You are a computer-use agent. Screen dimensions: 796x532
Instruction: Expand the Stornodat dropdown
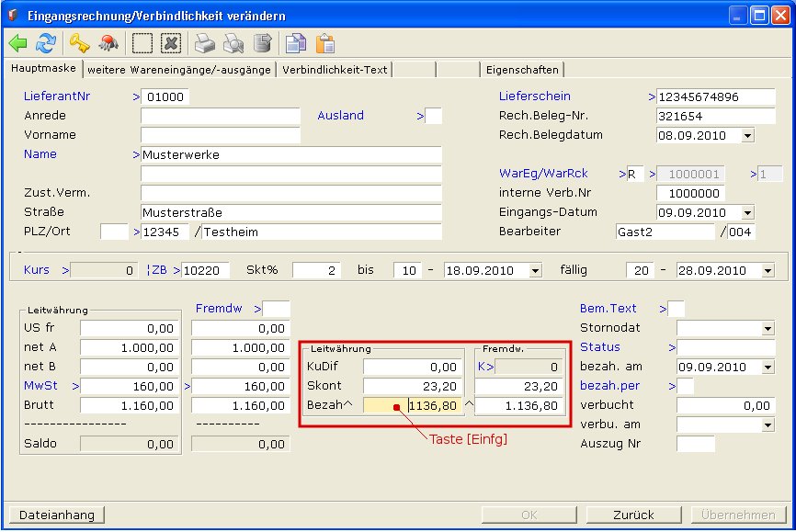[768, 328]
